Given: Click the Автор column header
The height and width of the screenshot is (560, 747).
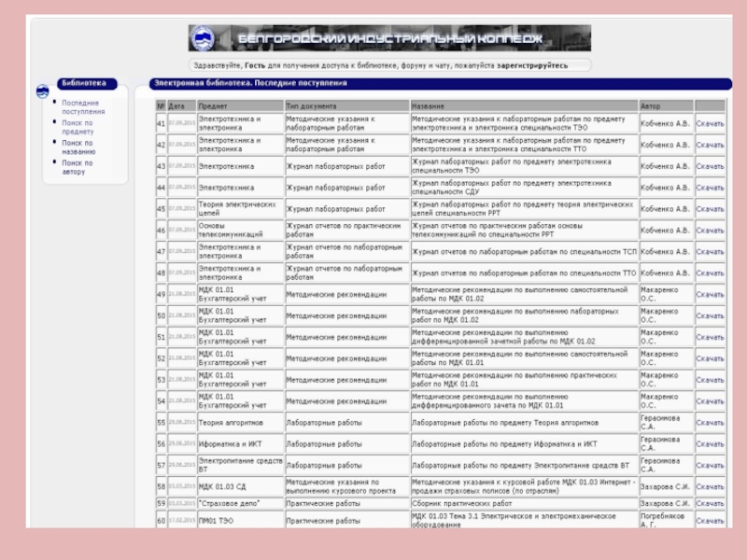Looking at the screenshot, I should pyautogui.click(x=666, y=106).
